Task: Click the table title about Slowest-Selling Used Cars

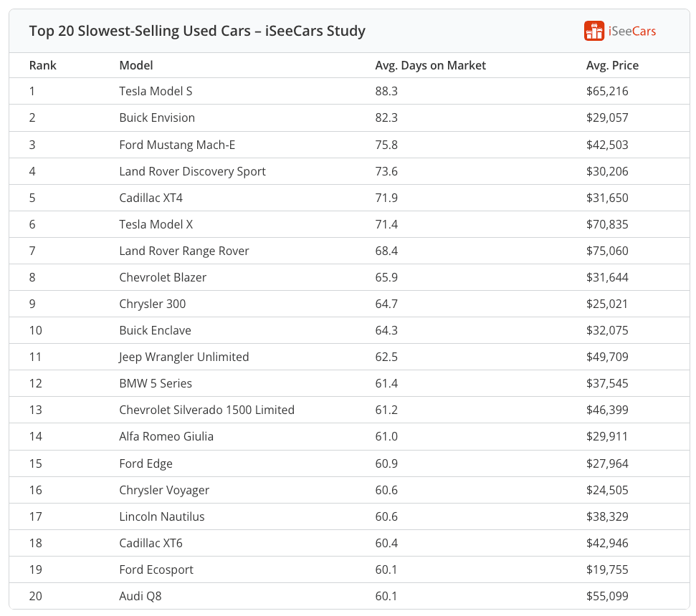Action: [x=197, y=31]
